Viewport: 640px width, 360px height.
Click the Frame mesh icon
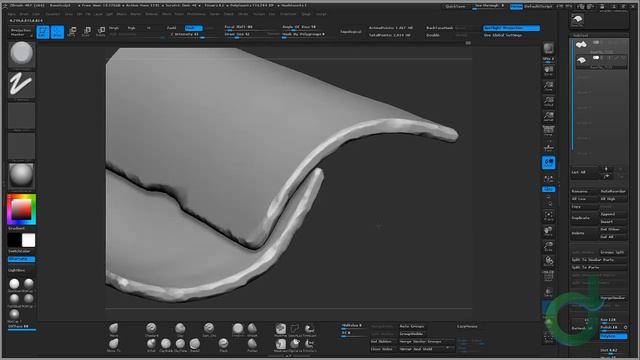pos(549,216)
